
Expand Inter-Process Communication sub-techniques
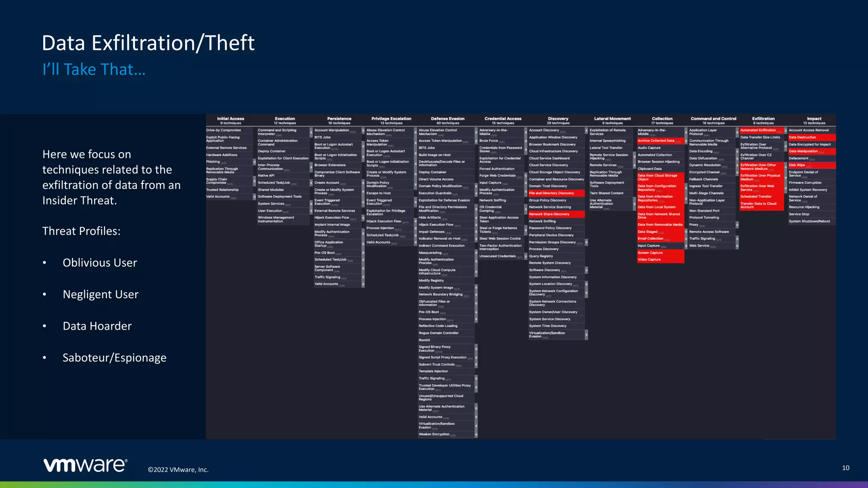coord(311,167)
